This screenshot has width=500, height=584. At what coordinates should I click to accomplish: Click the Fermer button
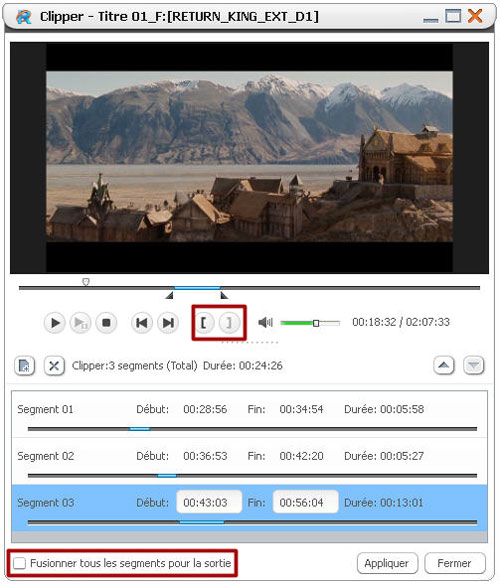455,563
